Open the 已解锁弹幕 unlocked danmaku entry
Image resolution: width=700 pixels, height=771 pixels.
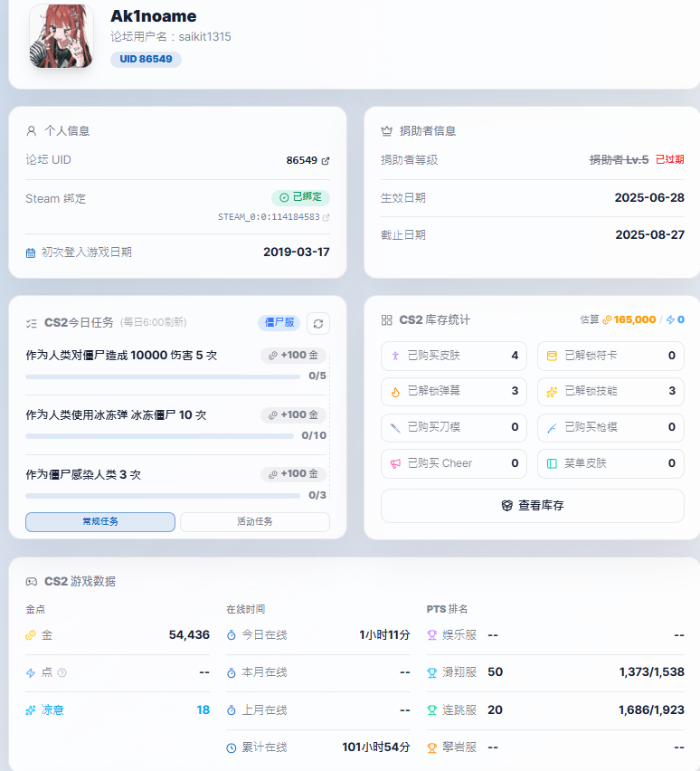(x=454, y=392)
